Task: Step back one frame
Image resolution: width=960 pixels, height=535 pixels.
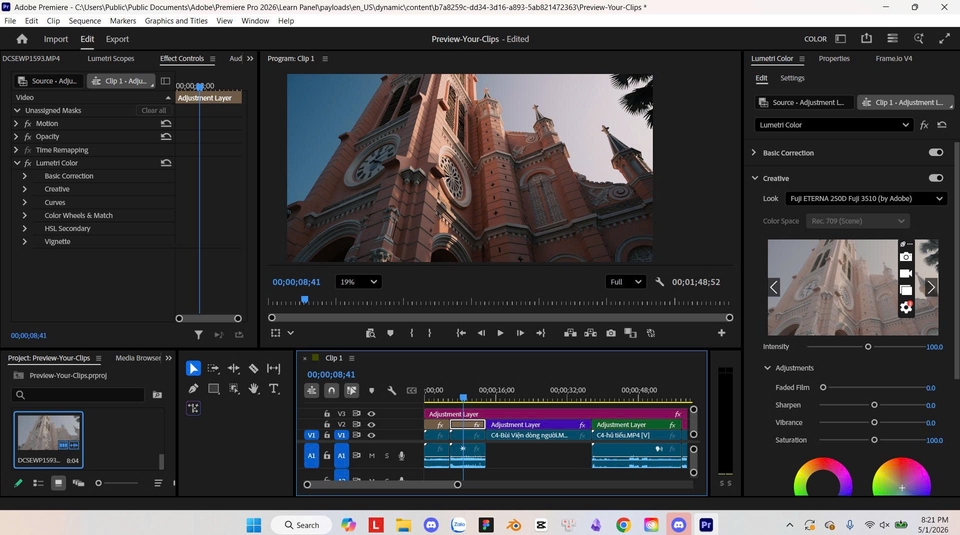Action: click(x=481, y=333)
